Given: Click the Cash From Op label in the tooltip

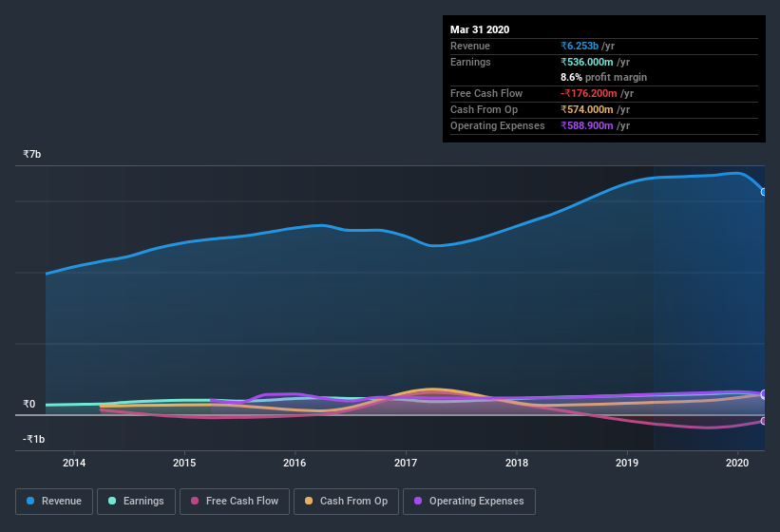Looking at the screenshot, I should [x=484, y=109].
